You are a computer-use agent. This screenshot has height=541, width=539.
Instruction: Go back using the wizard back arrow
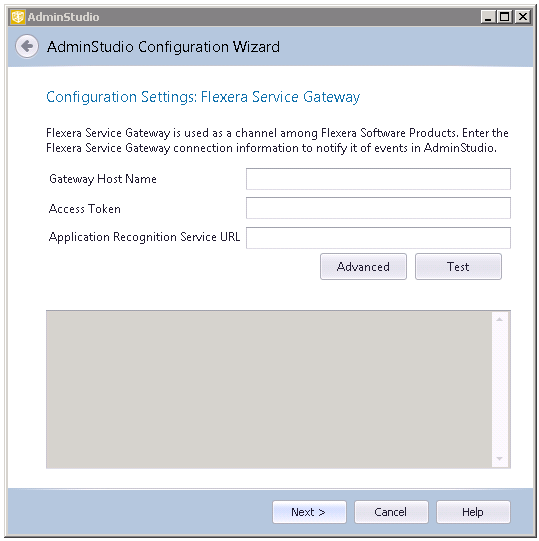click(x=27, y=46)
